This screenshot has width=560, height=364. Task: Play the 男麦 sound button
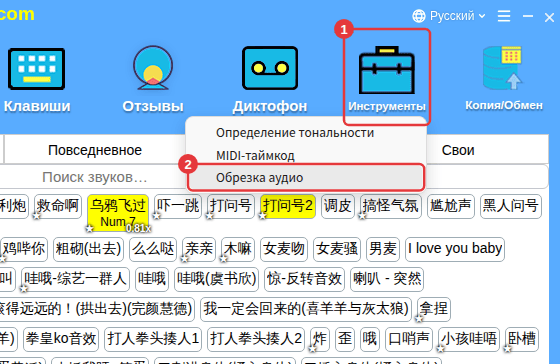coord(383,249)
